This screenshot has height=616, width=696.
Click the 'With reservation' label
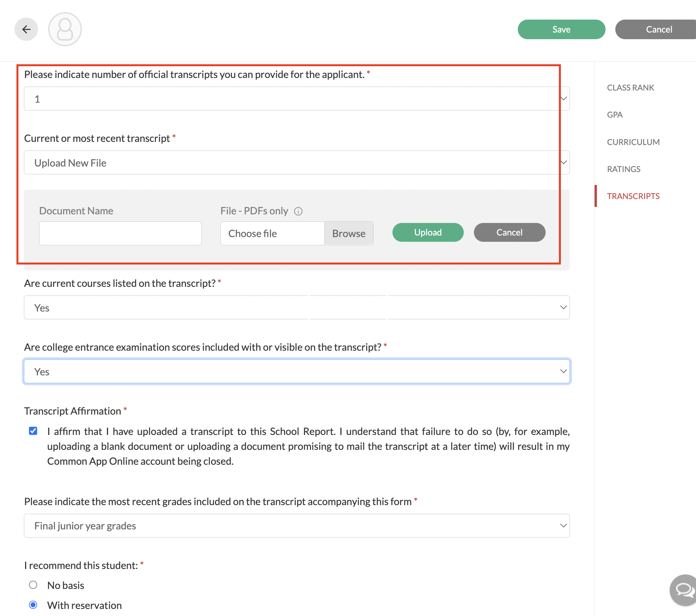pyautogui.click(x=85, y=605)
